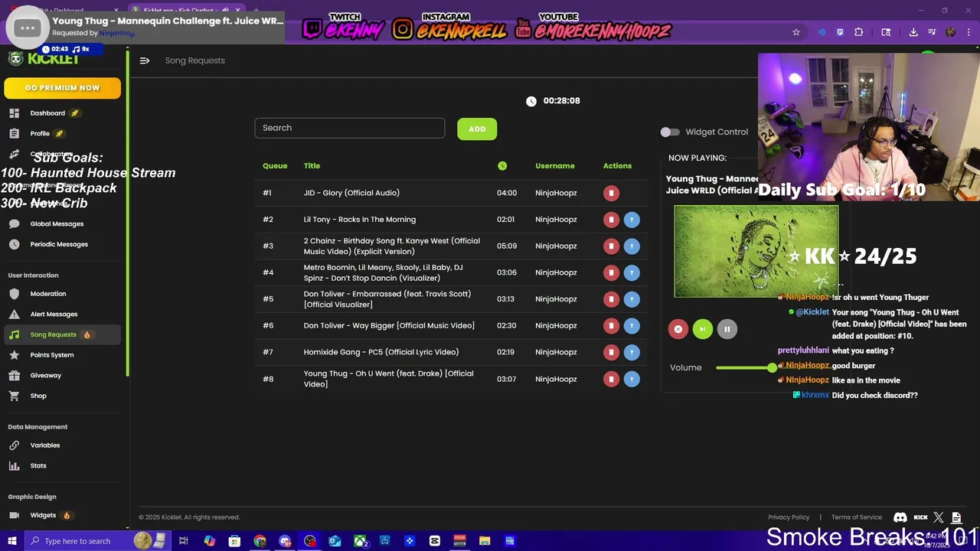The width and height of the screenshot is (980, 551).
Task: Delete Don Toliver - Embarrassed request
Action: coord(611,299)
